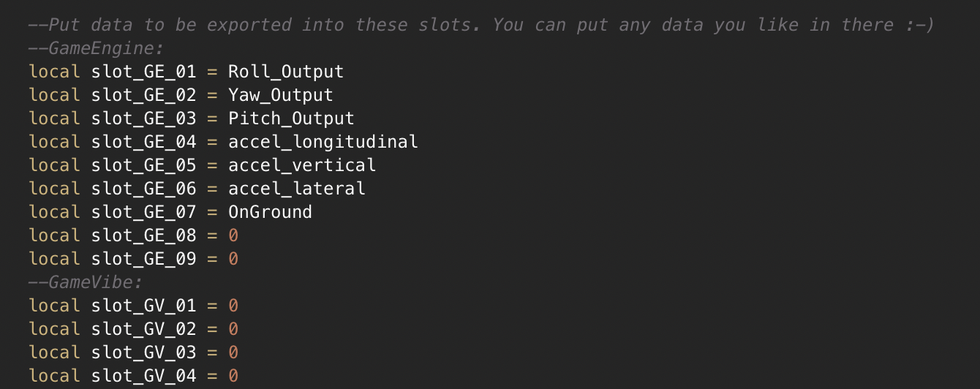Place cursor on accel_lateral
The image size is (980, 389).
(296, 189)
